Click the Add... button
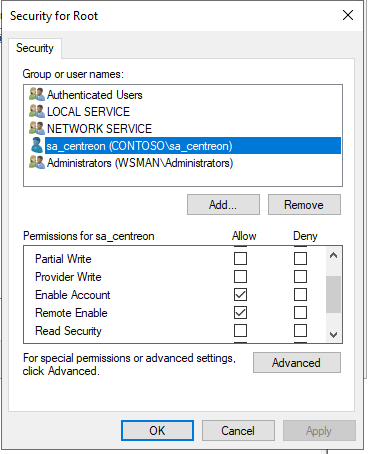 (223, 205)
